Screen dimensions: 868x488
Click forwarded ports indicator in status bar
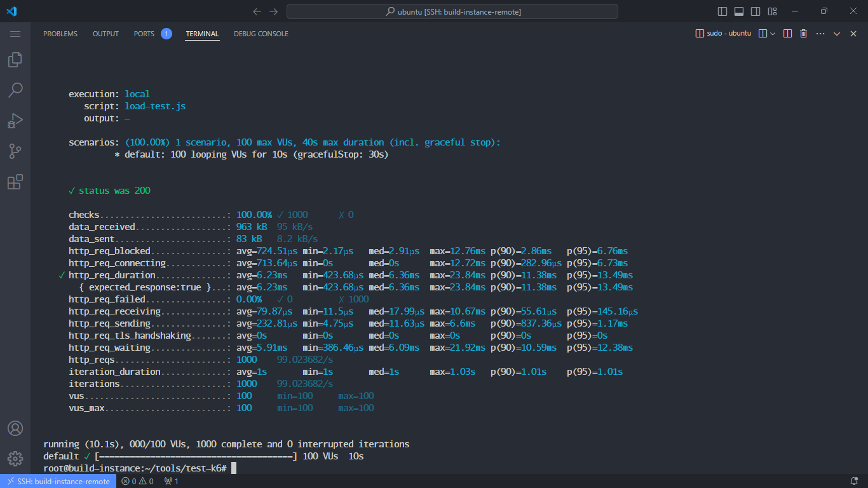pos(171,481)
